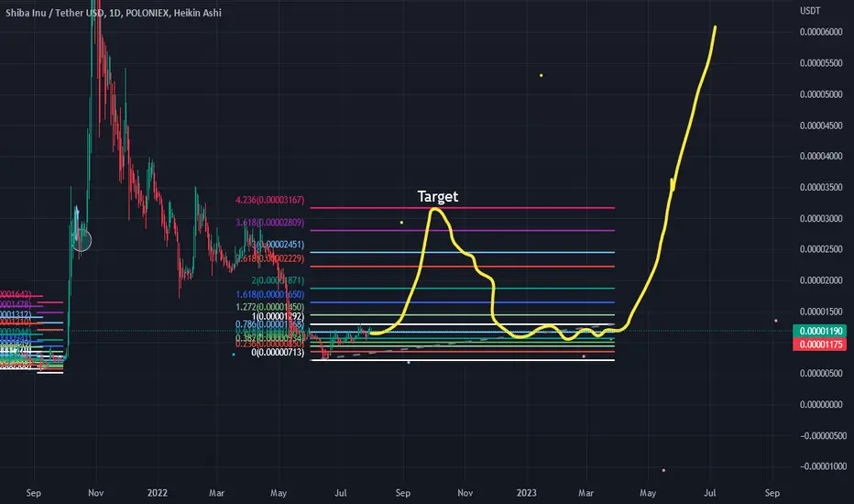Click 0.00000500 on the price axis
The image size is (854, 504).
(x=821, y=373)
